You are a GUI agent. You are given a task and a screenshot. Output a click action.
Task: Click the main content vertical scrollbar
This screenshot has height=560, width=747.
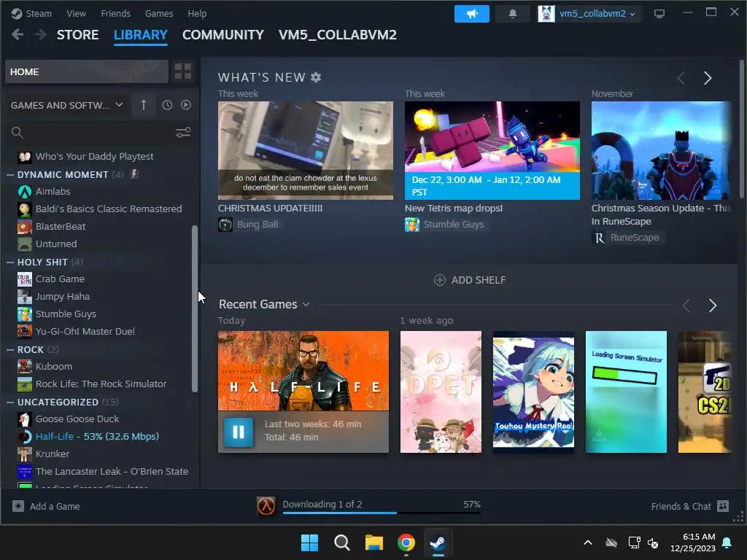(741, 128)
